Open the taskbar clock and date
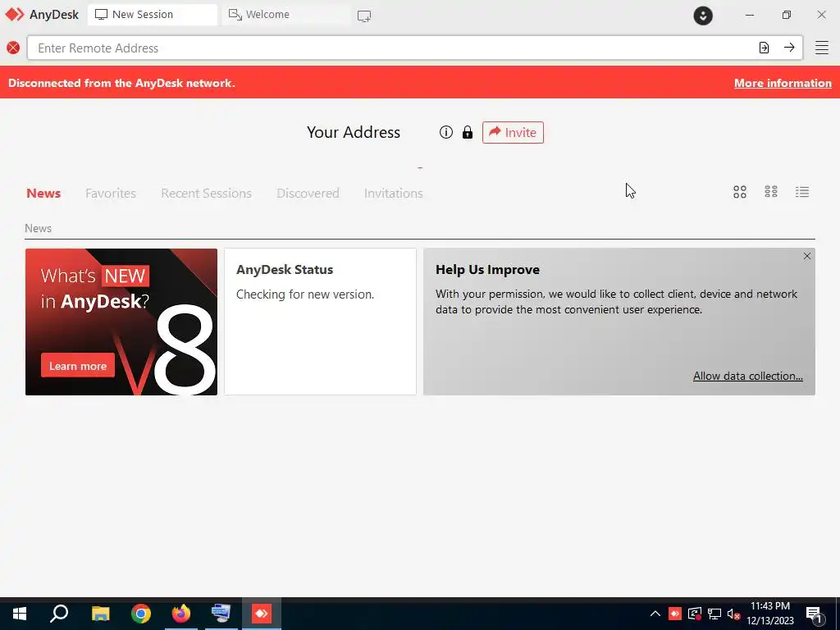Viewport: 840px width, 630px height. (x=769, y=614)
